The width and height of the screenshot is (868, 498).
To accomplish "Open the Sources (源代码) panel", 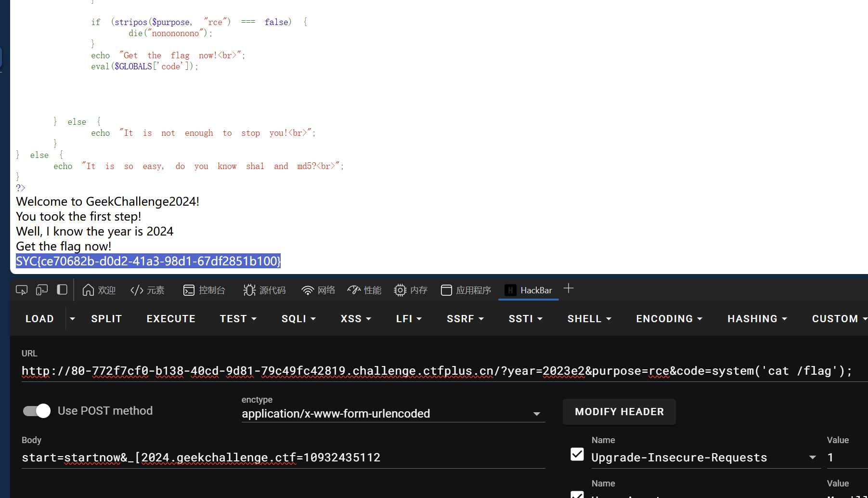I will click(264, 290).
